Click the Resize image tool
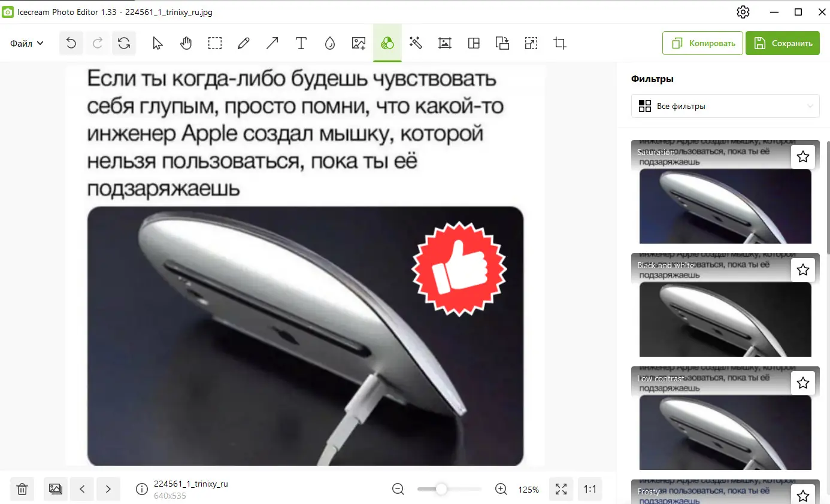This screenshot has height=504, width=830. 531,42
